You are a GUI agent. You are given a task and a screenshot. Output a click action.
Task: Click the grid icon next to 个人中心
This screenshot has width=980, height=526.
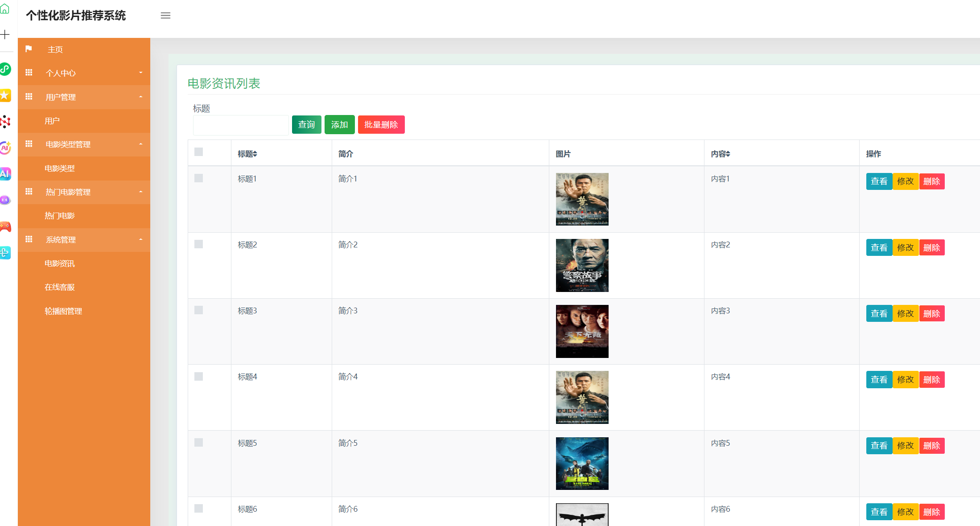(29, 73)
